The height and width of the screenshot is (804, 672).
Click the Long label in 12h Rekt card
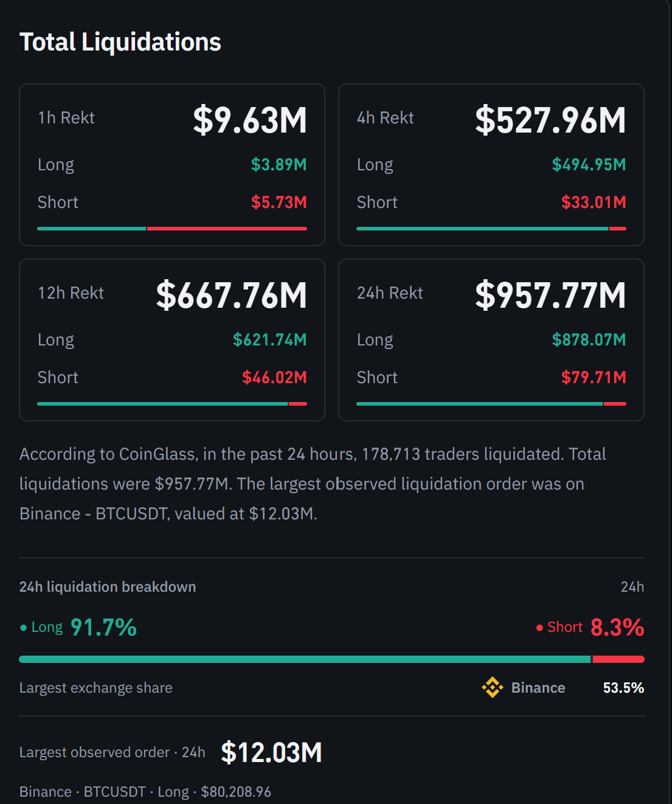point(56,341)
